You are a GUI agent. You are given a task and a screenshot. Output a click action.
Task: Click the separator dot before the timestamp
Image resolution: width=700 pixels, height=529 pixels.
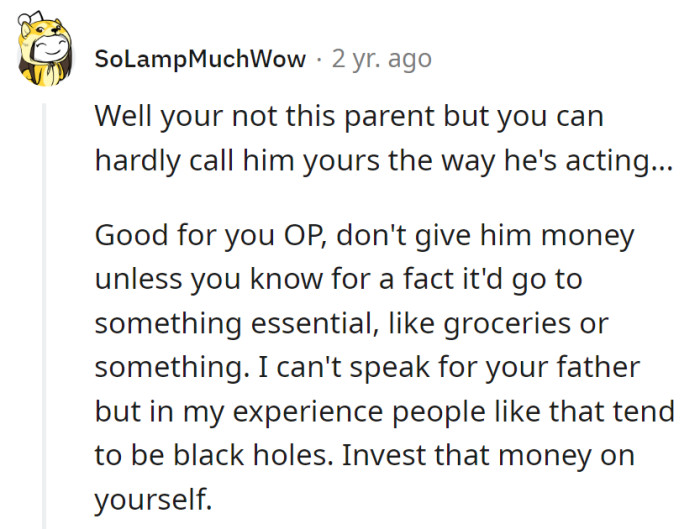coord(318,59)
